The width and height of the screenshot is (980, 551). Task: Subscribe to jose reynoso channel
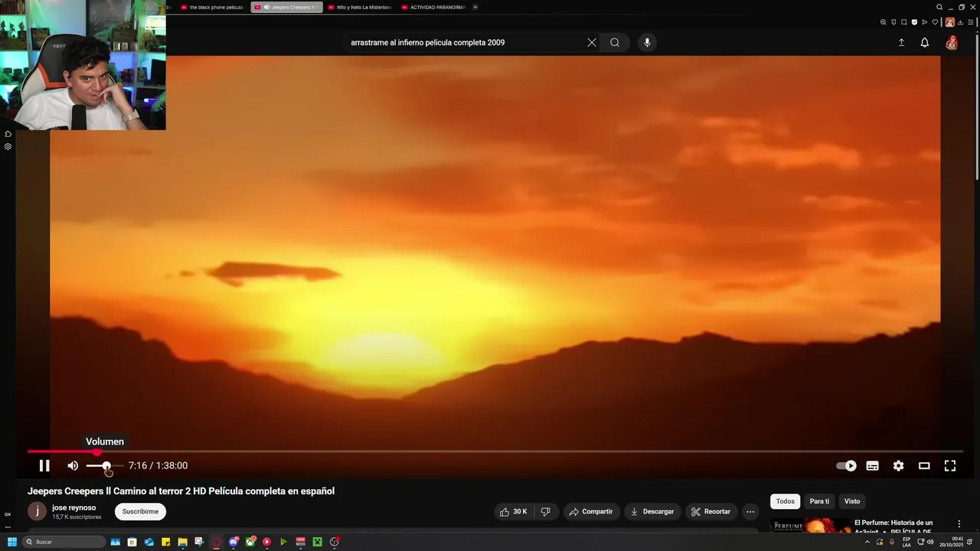140,511
